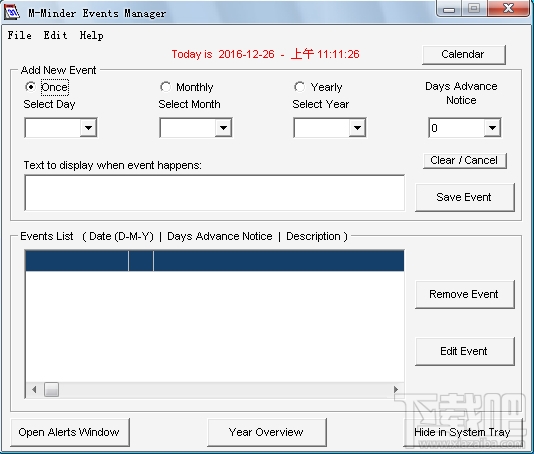The height and width of the screenshot is (454, 534).
Task: Click Open Alerts Window button
Action: coord(70,432)
